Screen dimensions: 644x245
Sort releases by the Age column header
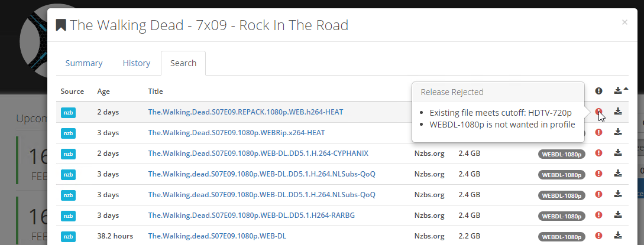pos(103,92)
